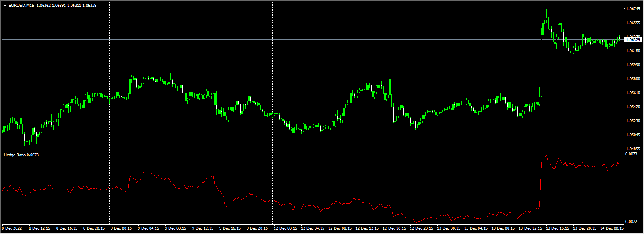
Task: Click the 13 Dec 12:15 time label
Action: coord(531,228)
